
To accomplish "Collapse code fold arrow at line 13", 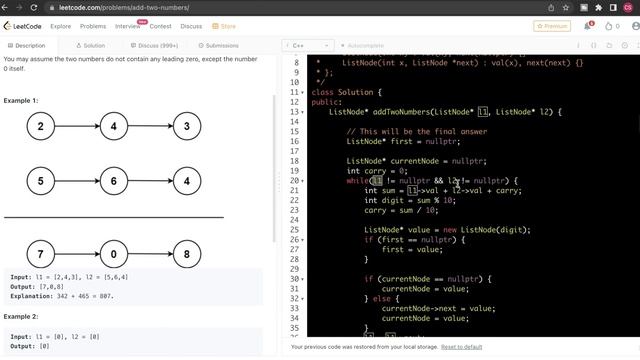I will click(302, 112).
